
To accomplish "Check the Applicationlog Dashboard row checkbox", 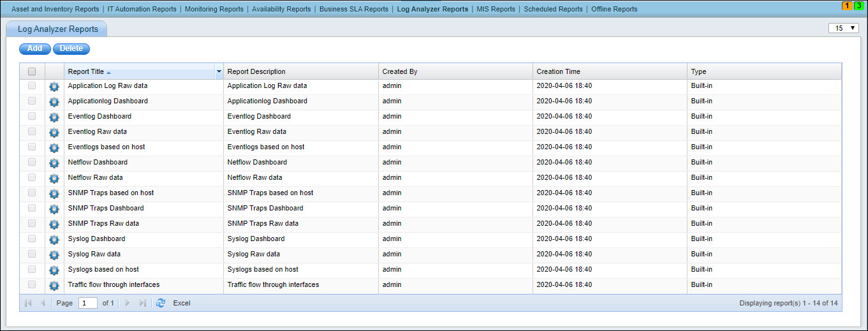I will pos(32,101).
